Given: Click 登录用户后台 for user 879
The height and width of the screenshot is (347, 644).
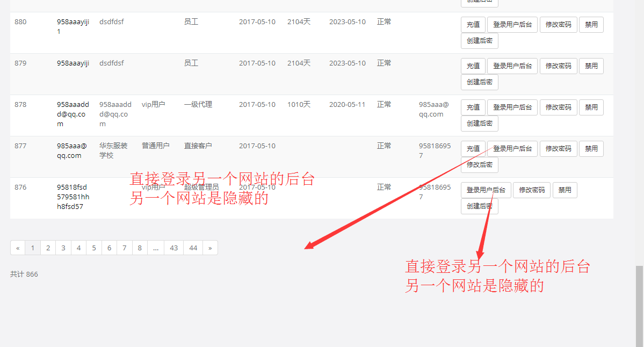Looking at the screenshot, I should coord(512,66).
